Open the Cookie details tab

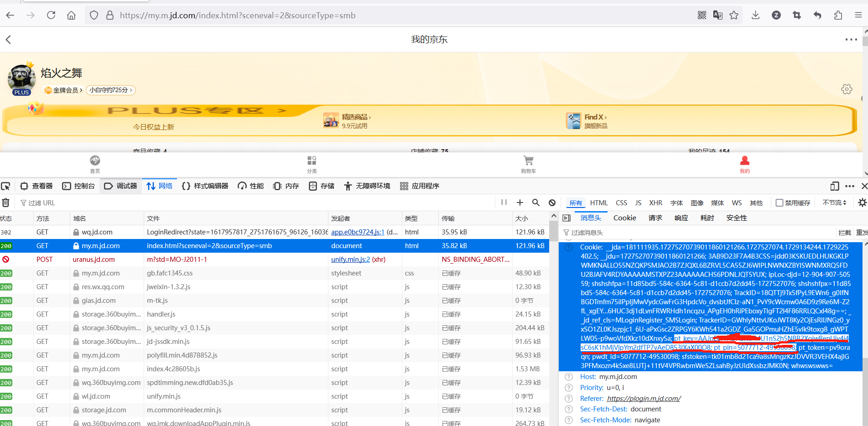[624, 218]
